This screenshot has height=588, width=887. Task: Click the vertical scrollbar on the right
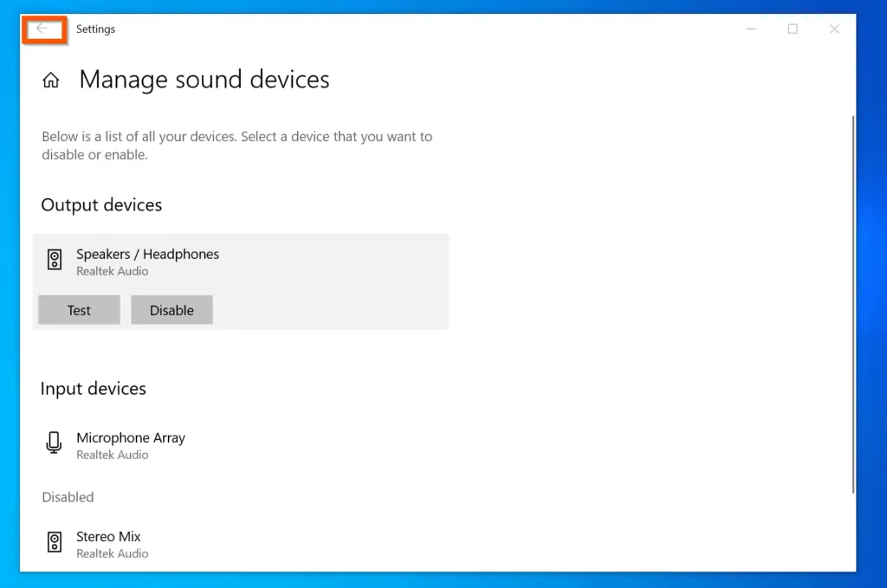click(852, 303)
